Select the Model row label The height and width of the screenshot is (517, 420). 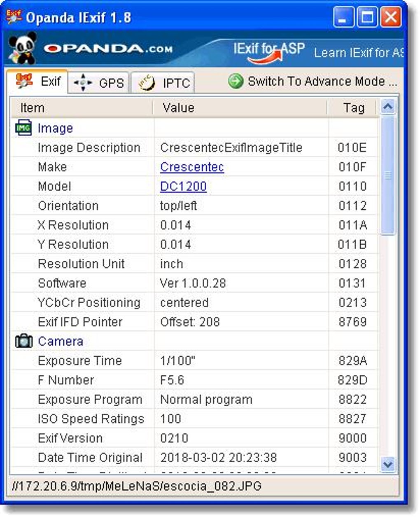coord(54,186)
